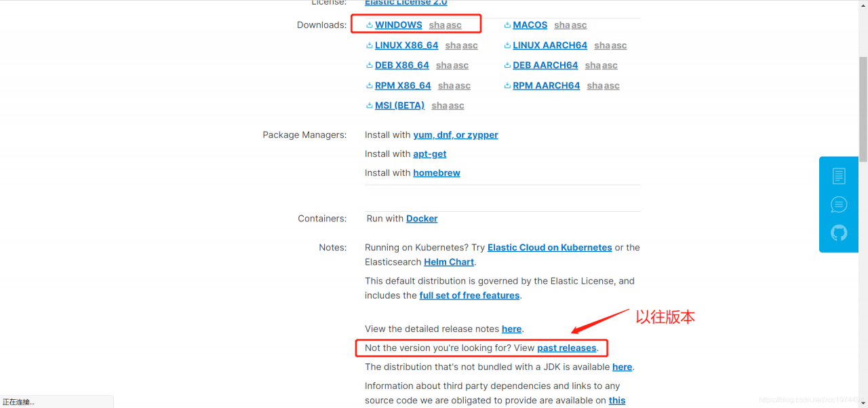Open the apt-get install link
The height and width of the screenshot is (408, 868).
430,154
